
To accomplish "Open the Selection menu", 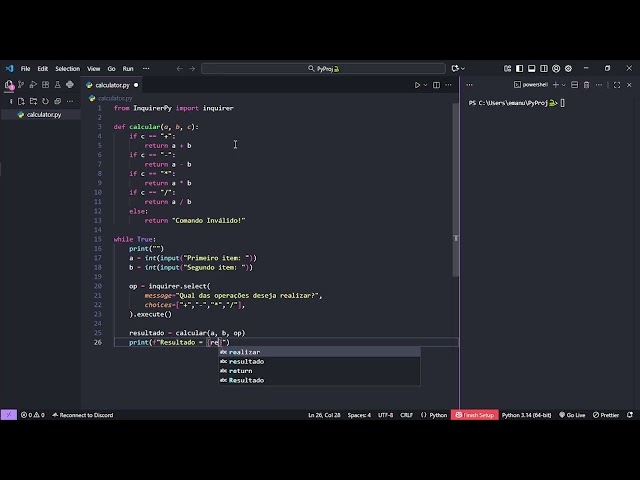I will (x=67, y=69).
